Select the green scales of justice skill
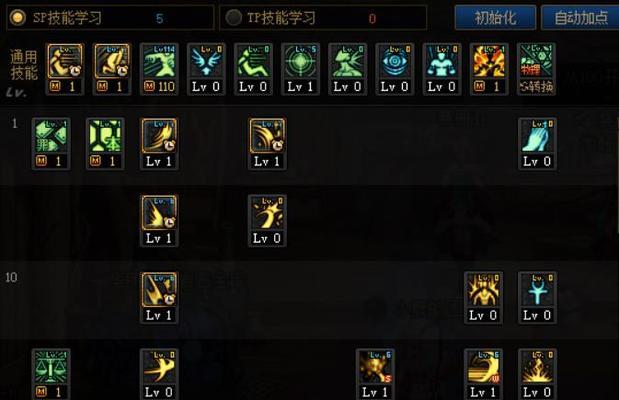This screenshot has width=619, height=400. (x=51, y=374)
